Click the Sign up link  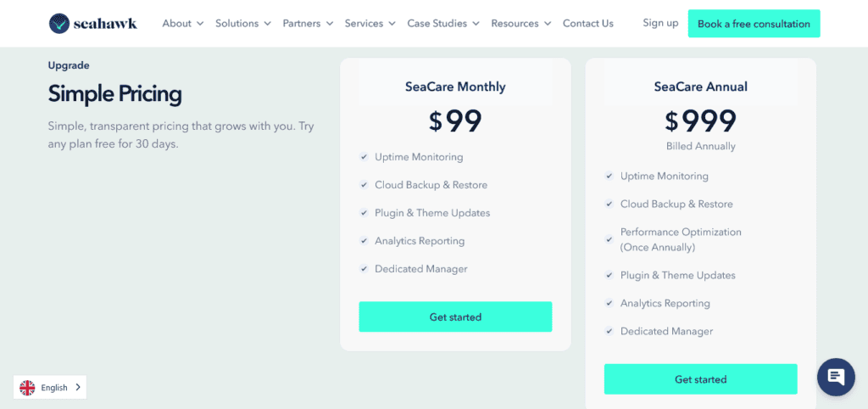[660, 23]
